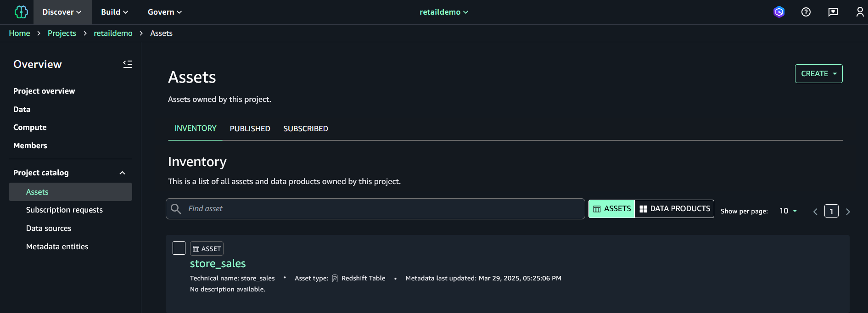868x313 pixels.
Task: Go to retaildemo breadcrumb link
Action: 113,33
